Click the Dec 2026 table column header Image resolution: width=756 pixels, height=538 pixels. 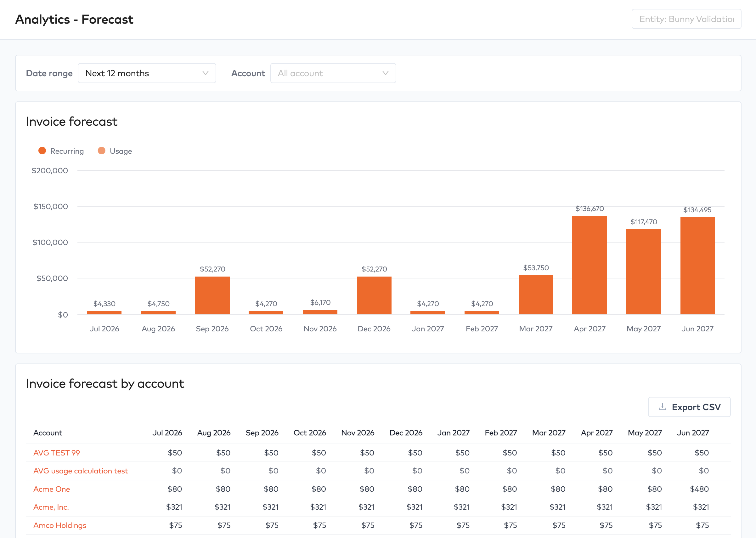pyautogui.click(x=406, y=433)
